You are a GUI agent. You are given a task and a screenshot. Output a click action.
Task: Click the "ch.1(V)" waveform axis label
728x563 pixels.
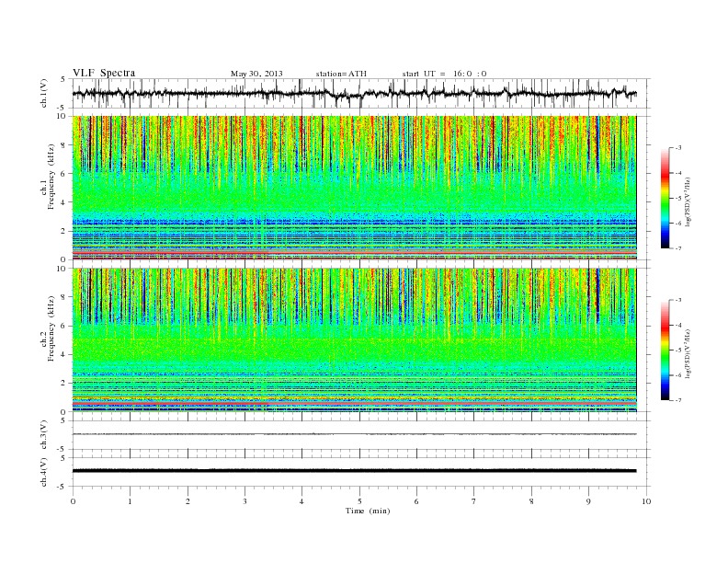(44, 94)
